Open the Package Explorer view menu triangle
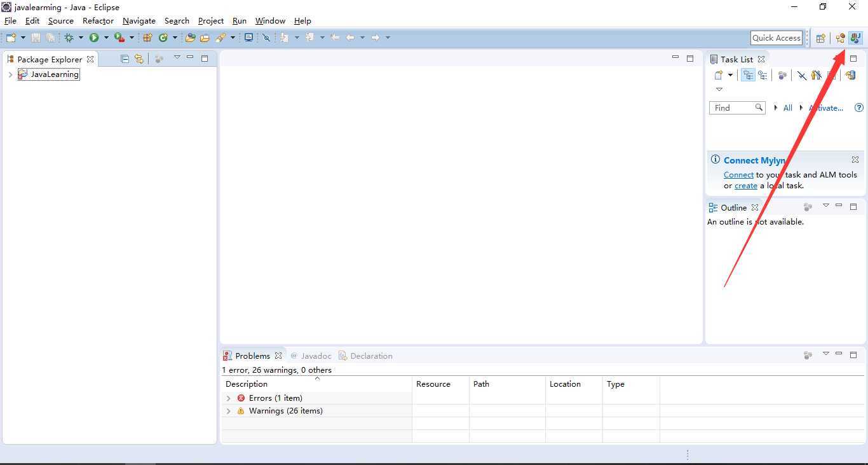 click(177, 57)
